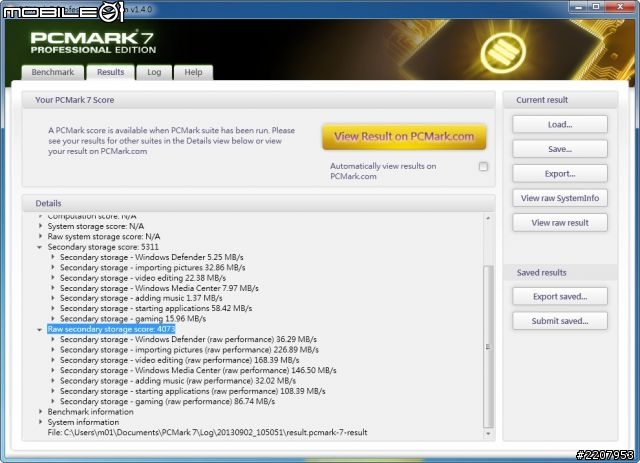Click the Load... button
This screenshot has height=463, width=640.
point(560,125)
